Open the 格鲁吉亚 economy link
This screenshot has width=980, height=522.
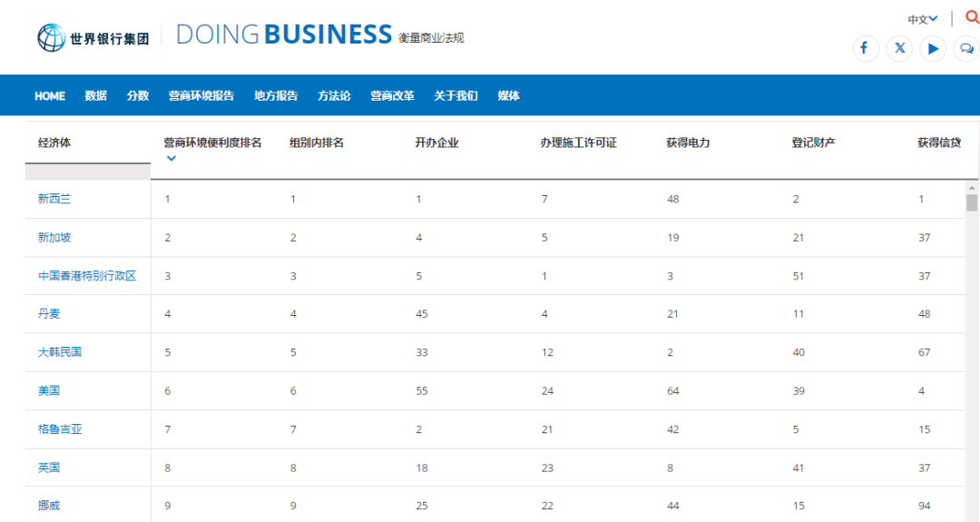60,428
